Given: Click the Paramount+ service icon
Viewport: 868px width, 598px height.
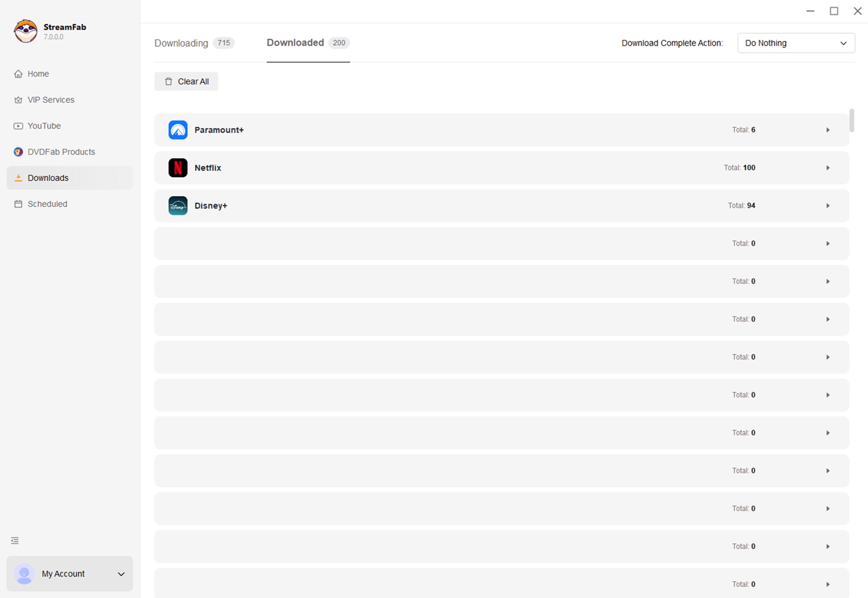Looking at the screenshot, I should [178, 130].
